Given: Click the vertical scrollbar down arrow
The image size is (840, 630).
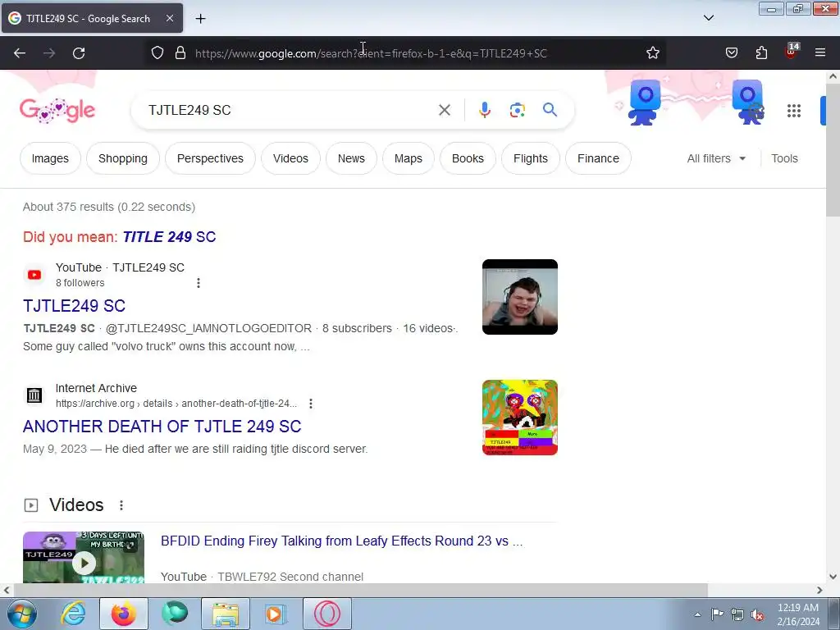Looking at the screenshot, I should (833, 577).
